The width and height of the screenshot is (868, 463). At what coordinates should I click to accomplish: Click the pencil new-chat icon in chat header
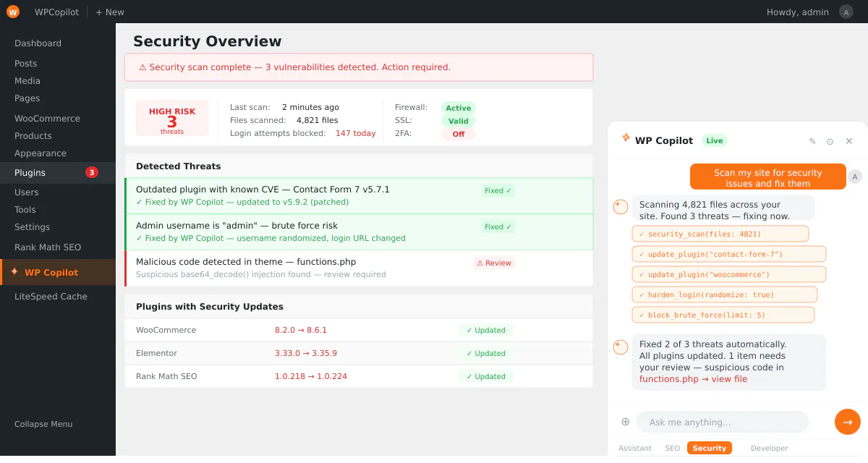[x=812, y=141]
